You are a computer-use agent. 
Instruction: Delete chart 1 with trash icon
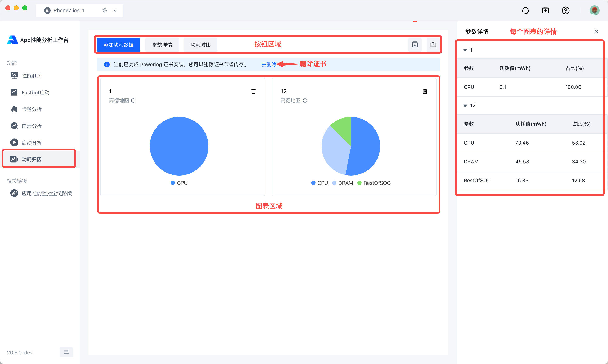click(254, 91)
